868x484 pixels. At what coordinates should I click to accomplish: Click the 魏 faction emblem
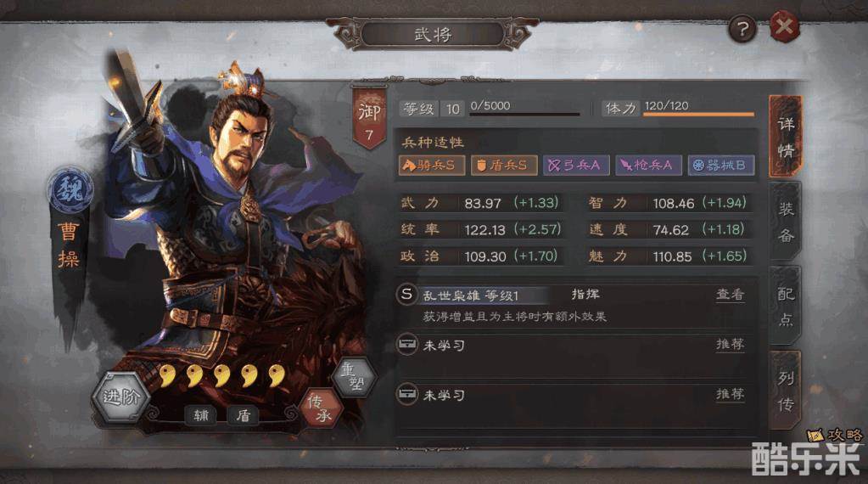[x=70, y=189]
